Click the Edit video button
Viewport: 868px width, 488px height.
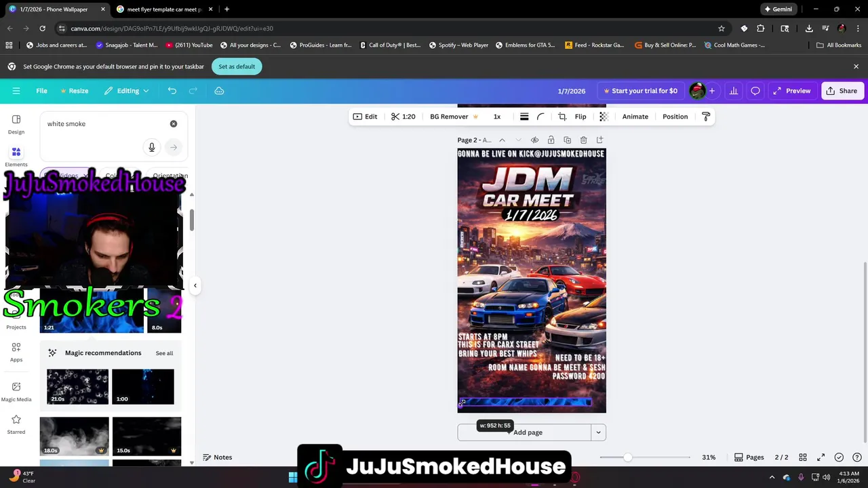point(365,117)
